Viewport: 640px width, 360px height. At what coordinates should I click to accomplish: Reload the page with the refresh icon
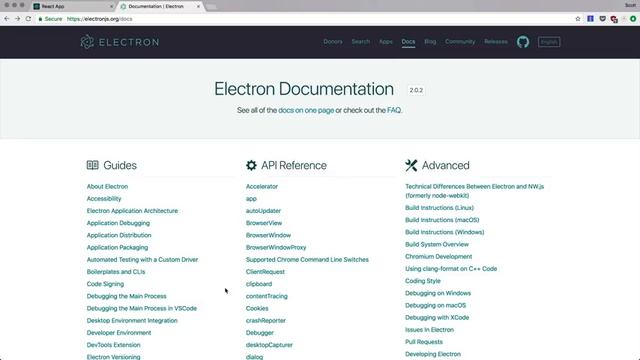click(28, 19)
